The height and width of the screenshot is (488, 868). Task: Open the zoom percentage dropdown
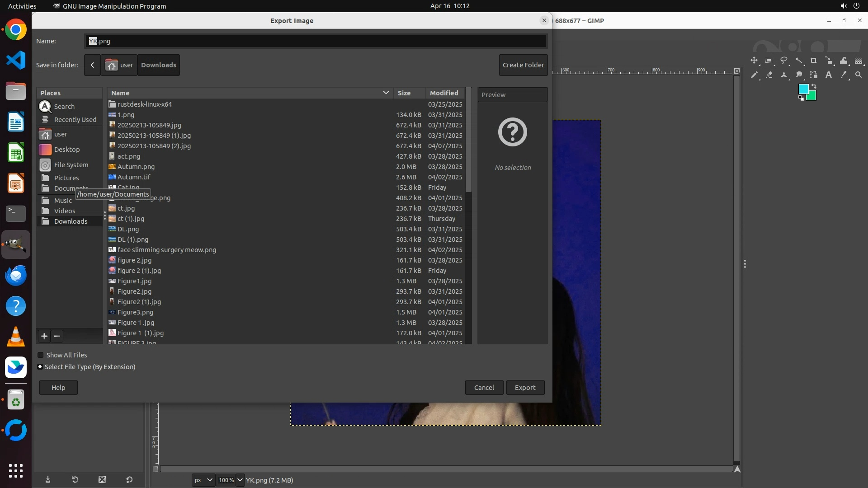click(240, 480)
